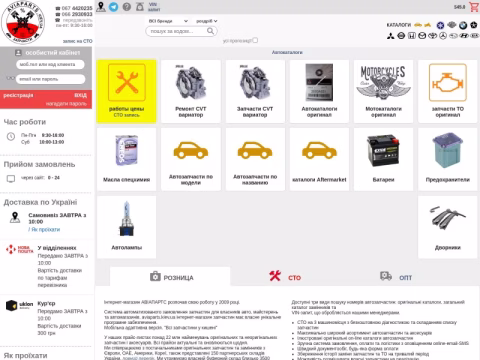This screenshot has height=360, width=480.
Task: Open the Telegram channel icon
Action: pyautogui.click(x=114, y=7)
